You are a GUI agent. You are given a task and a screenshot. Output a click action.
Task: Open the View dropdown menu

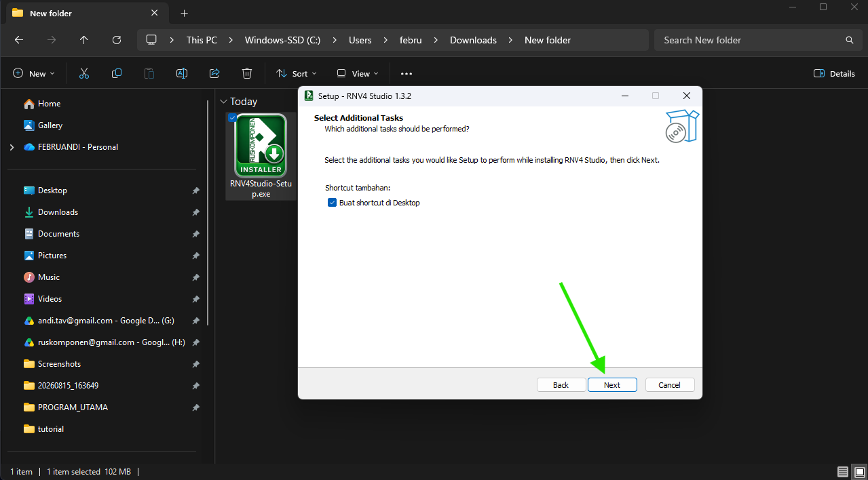[x=358, y=73]
